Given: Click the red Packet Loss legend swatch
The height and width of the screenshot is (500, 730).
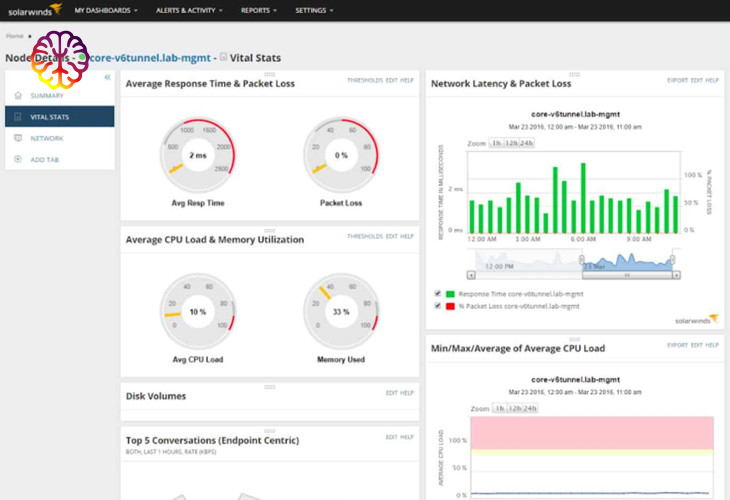Looking at the screenshot, I should click(450, 306).
